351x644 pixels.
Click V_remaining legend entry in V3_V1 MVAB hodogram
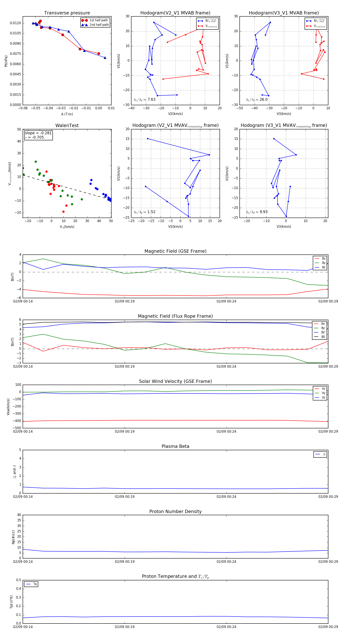coord(316,26)
